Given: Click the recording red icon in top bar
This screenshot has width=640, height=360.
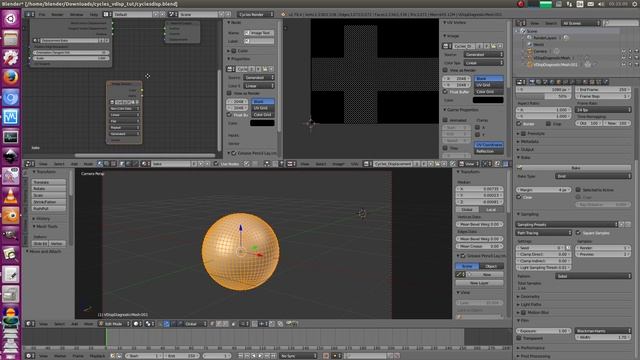Looking at the screenshot, I should (520, 4).
